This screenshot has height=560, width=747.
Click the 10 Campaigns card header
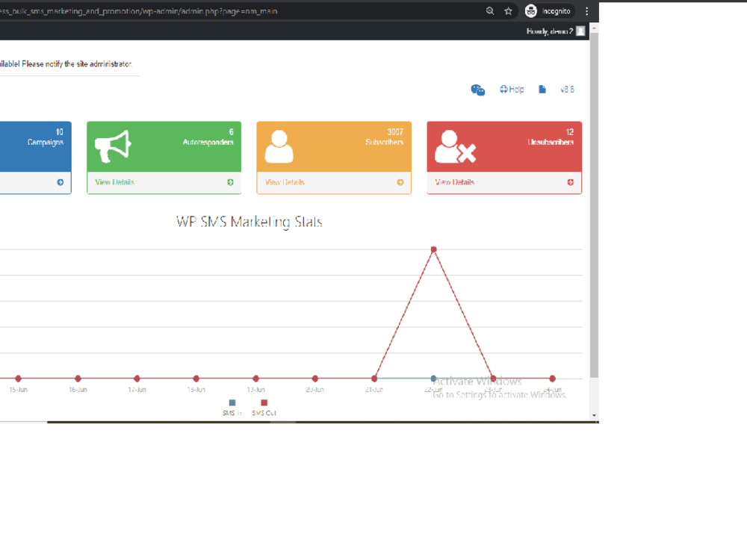tap(36, 146)
